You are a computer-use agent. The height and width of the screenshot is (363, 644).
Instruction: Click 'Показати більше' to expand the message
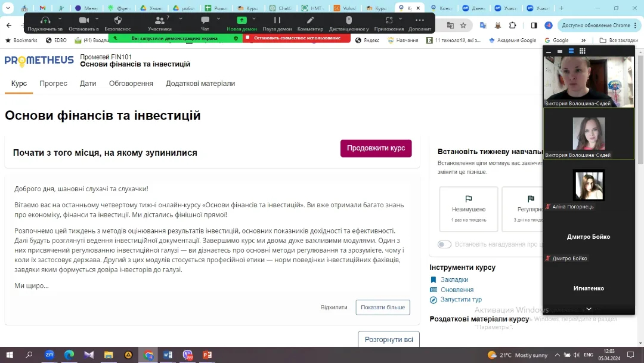click(x=382, y=307)
